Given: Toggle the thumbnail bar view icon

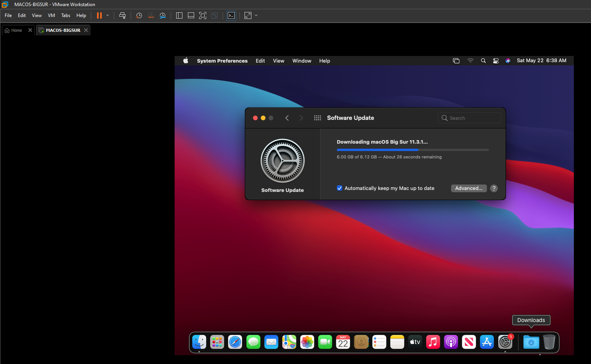Looking at the screenshot, I should coord(191,15).
